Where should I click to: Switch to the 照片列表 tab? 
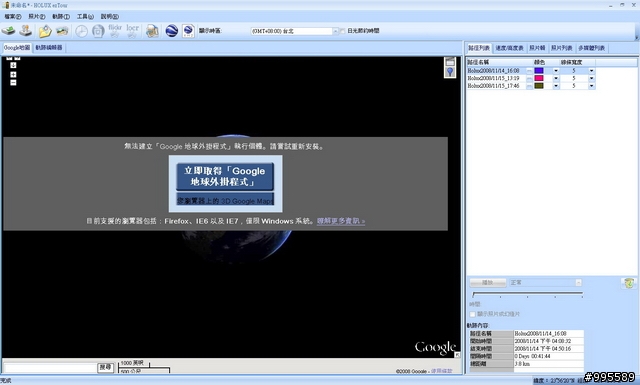(x=562, y=48)
